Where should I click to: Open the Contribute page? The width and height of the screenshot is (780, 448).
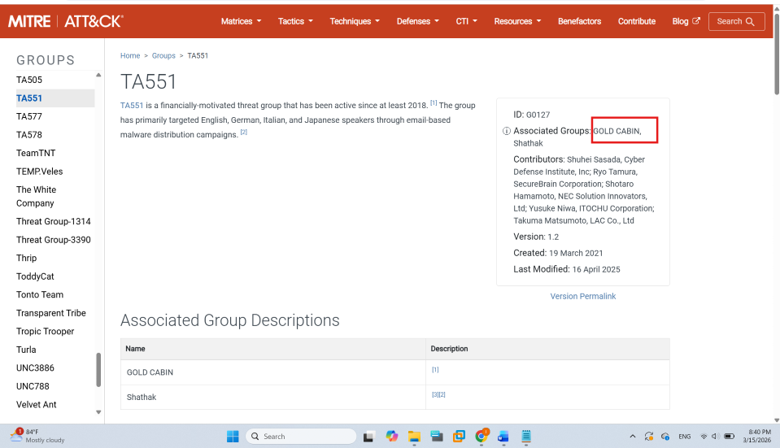click(637, 21)
